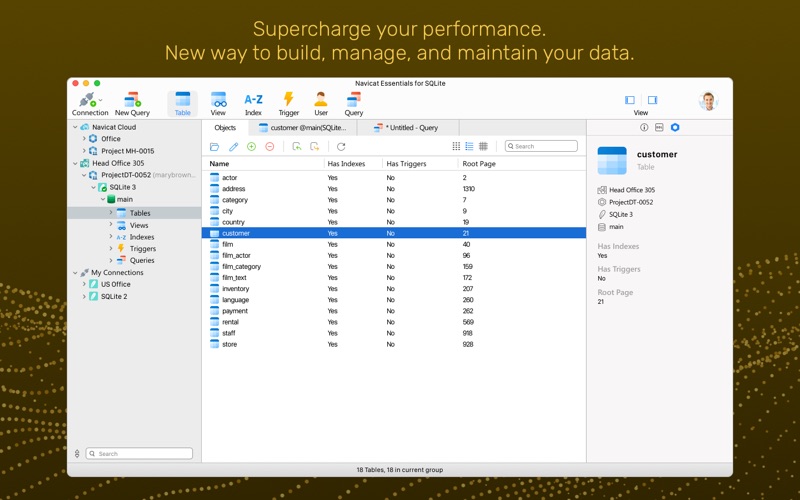Expand the Project MH-0015 node
Viewport: 800px width, 500px height.
[84, 151]
